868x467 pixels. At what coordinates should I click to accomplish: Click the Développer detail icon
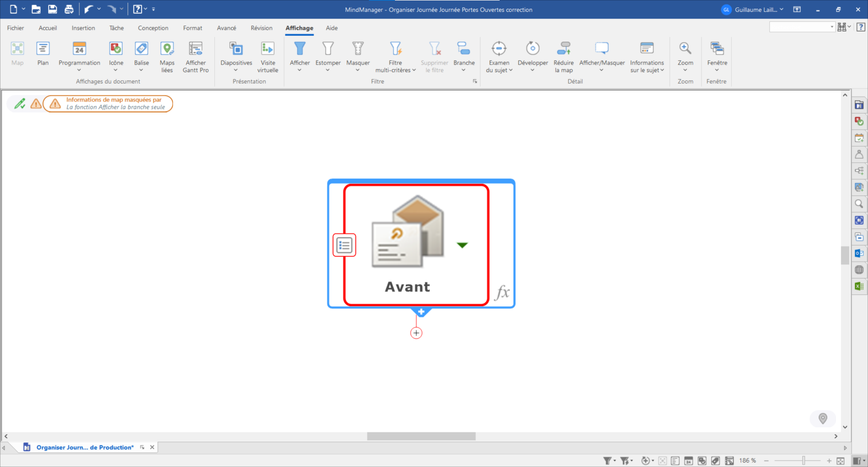click(533, 56)
